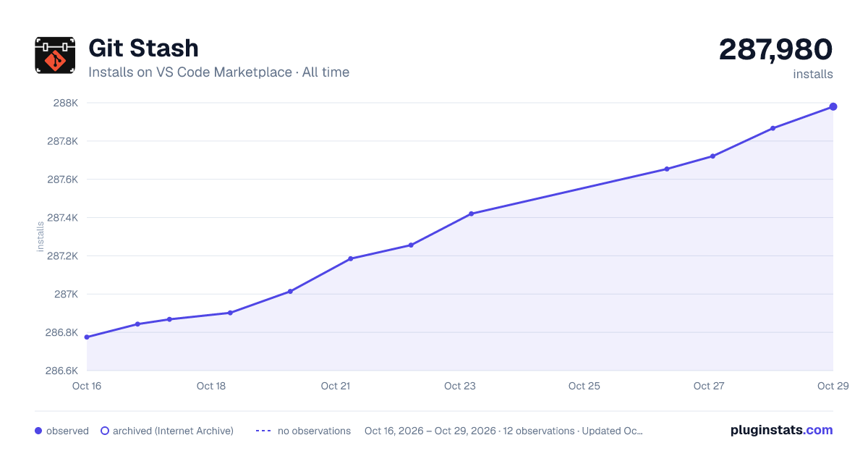The image size is (868, 456).
Task: Click the Oct 23 x-axis label
Action: click(x=460, y=386)
